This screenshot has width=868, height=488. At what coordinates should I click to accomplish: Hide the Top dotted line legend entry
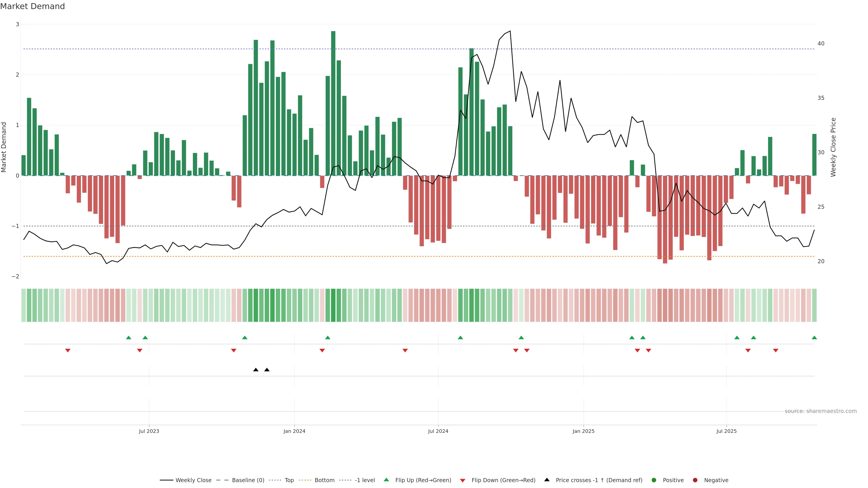pos(289,480)
